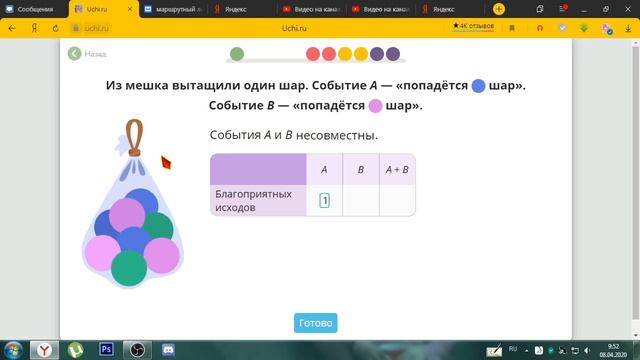Open a new tab with the plus button

click(499, 9)
